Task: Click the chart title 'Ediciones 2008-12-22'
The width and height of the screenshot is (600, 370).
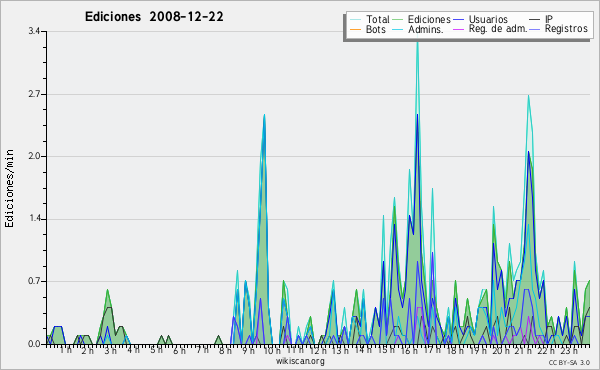Action: pyautogui.click(x=154, y=17)
